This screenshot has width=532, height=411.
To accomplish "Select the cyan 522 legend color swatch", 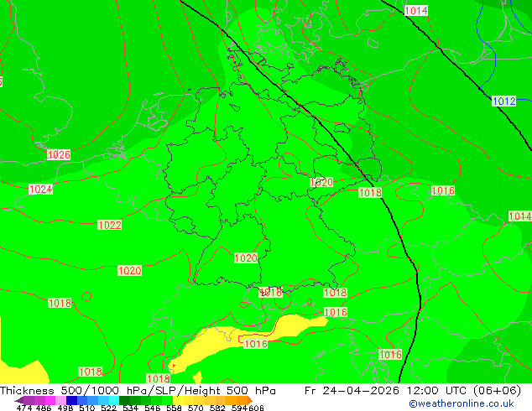I will (113, 400).
